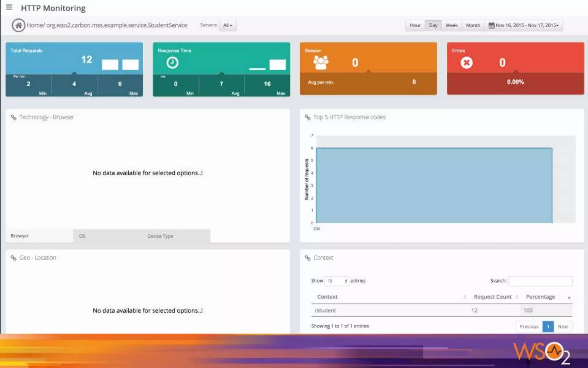Click link icon beside Context panel title
This screenshot has width=588, height=368.
coord(307,258)
